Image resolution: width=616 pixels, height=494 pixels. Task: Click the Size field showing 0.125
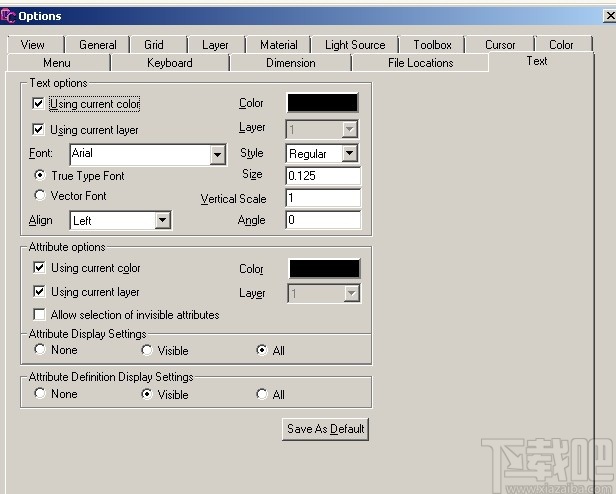click(x=323, y=176)
